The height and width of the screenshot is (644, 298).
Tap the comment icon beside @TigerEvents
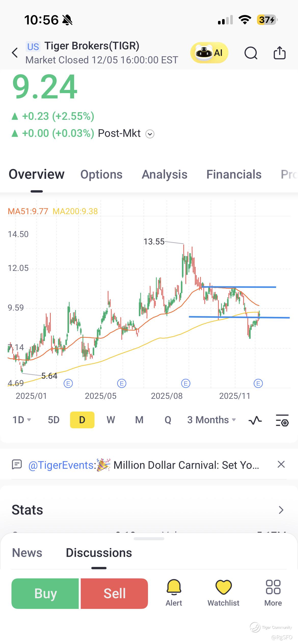tap(17, 464)
